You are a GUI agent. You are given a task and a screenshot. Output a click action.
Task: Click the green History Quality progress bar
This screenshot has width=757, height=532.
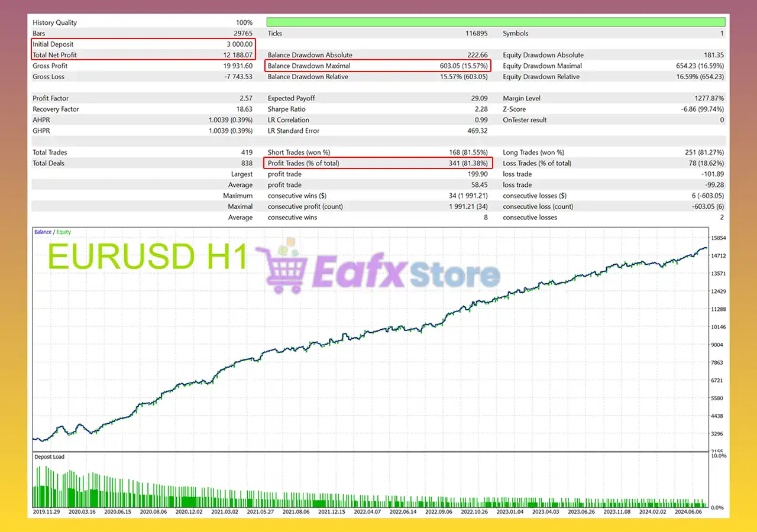[x=495, y=22]
